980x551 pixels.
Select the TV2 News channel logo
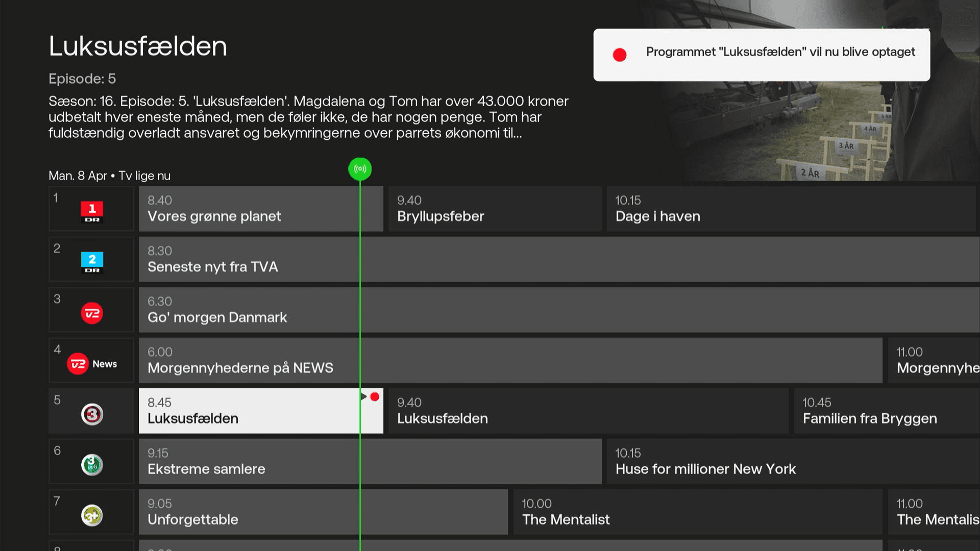point(92,364)
